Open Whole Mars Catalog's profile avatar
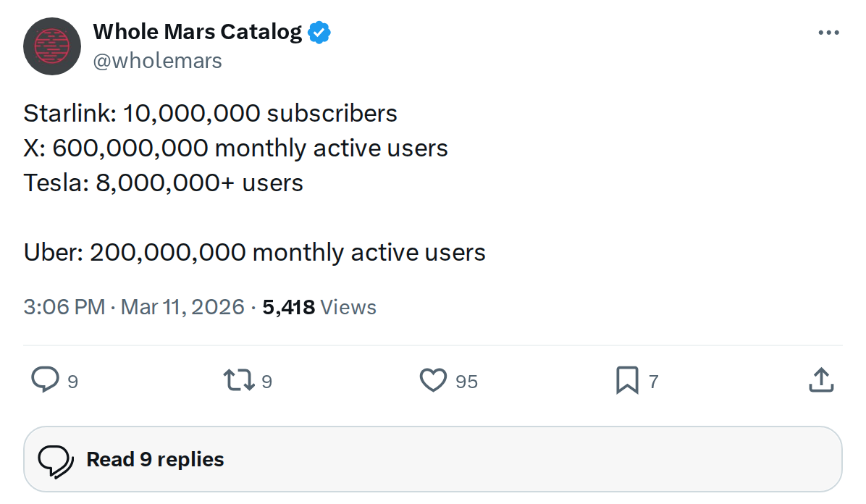 click(51, 46)
